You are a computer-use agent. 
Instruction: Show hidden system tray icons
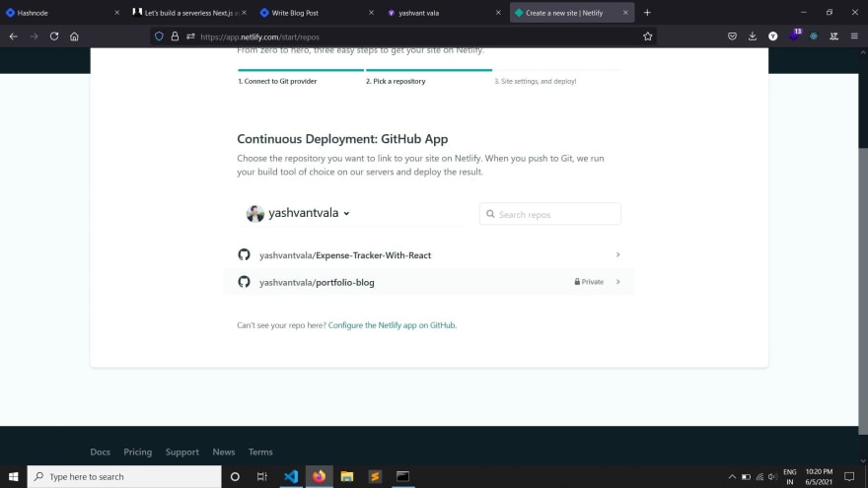coord(732,476)
